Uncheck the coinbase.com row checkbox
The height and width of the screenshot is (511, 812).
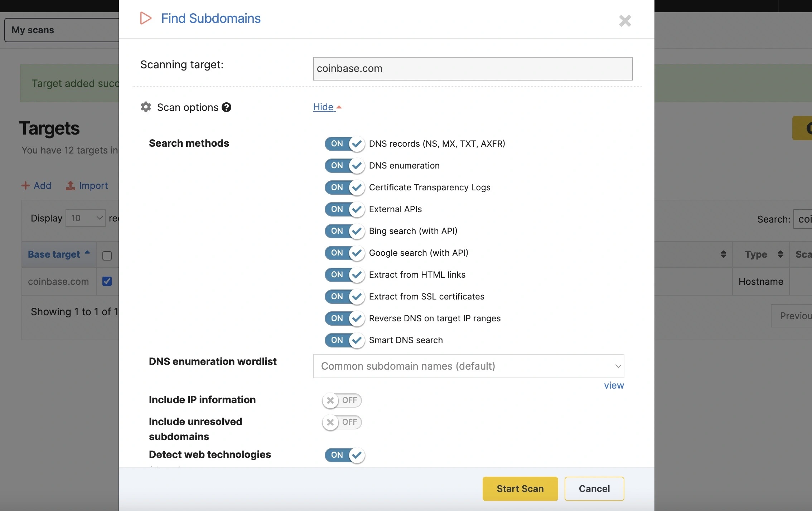107,282
